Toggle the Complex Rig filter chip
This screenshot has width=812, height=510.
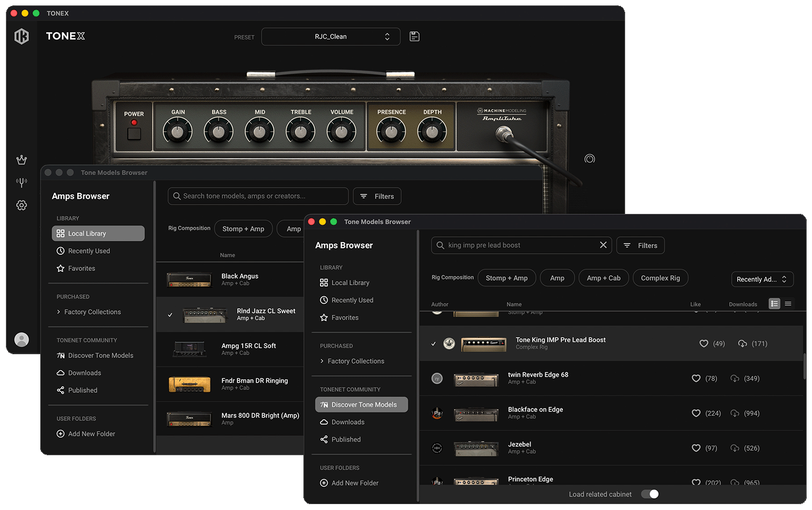(x=661, y=278)
